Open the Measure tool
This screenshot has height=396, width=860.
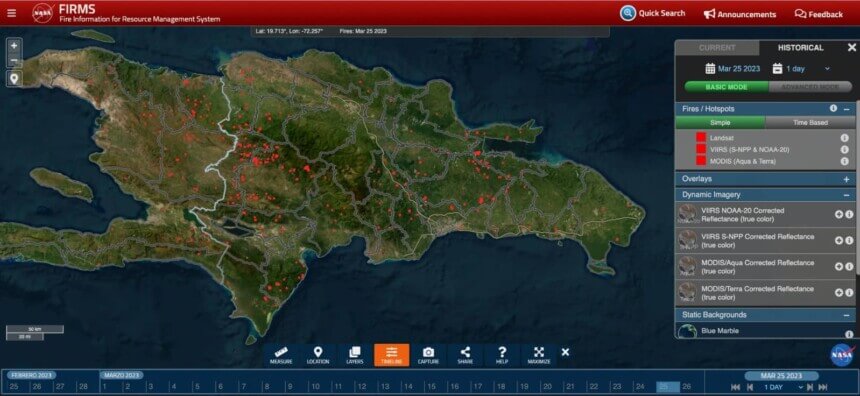click(x=281, y=355)
